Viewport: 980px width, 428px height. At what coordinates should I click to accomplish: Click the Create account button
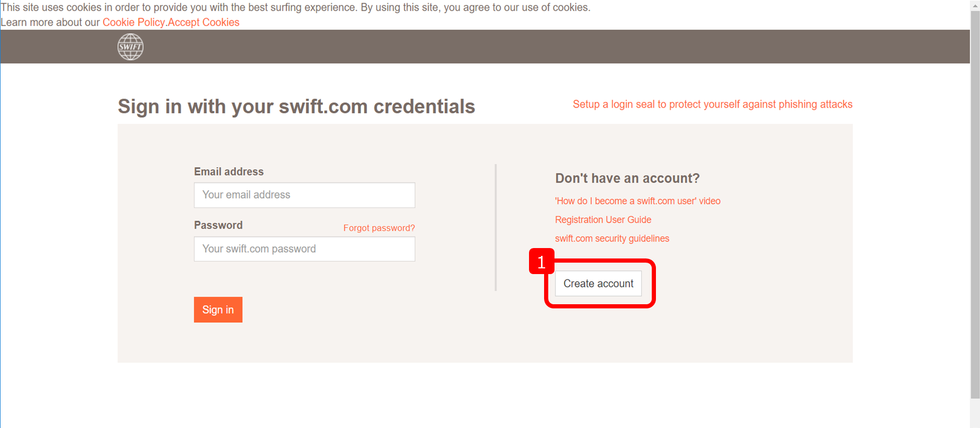click(x=598, y=283)
